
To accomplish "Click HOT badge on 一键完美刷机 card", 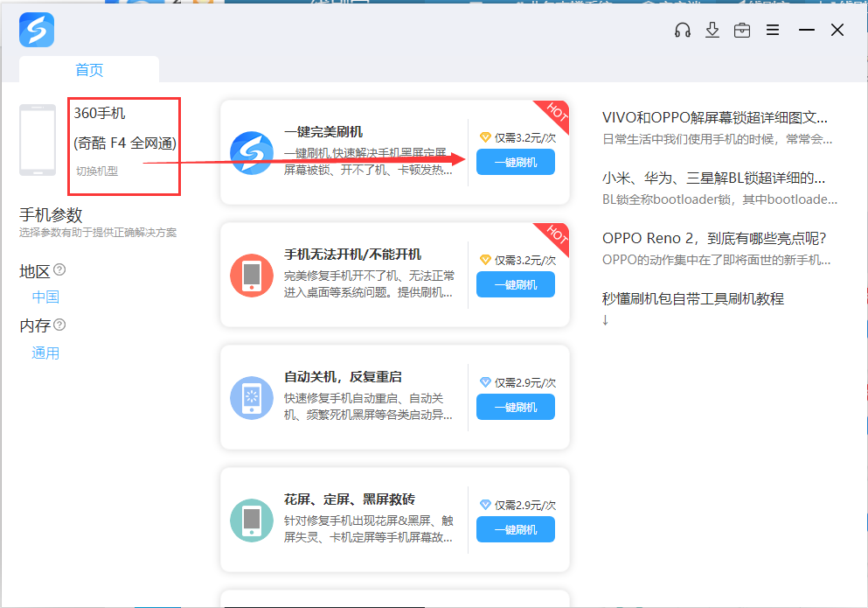I will (x=556, y=112).
